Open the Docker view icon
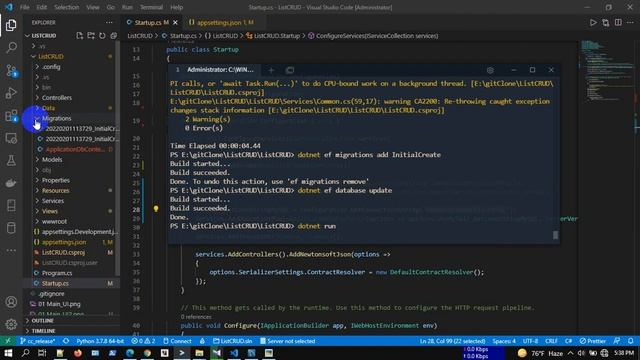The image size is (640, 360). click(11, 183)
